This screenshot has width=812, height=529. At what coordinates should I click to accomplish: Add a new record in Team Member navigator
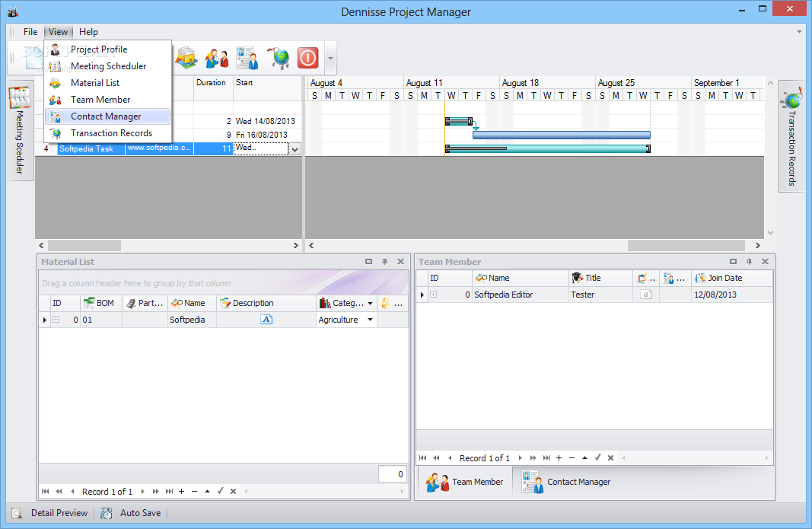pyautogui.click(x=559, y=458)
